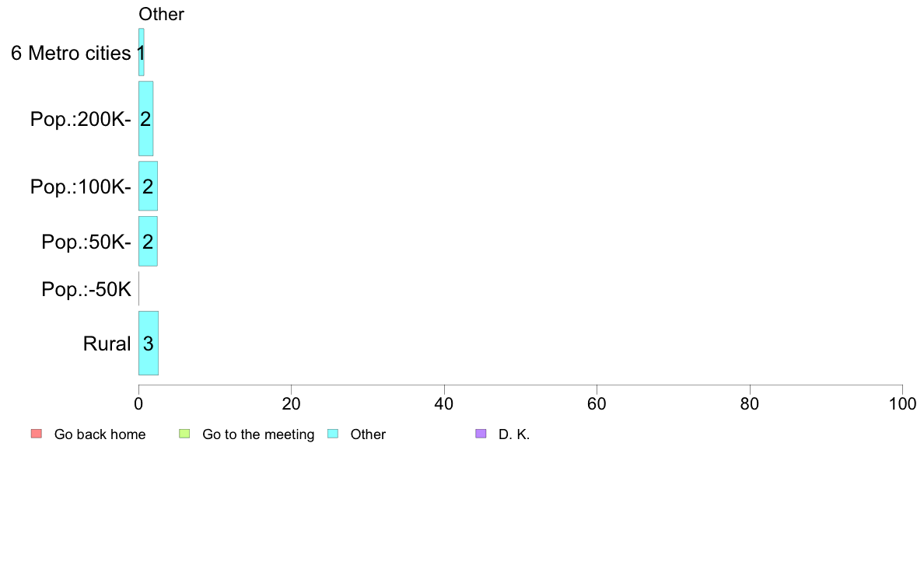
Task: Click the purple D. K. legend swatch
Action: [x=481, y=434]
